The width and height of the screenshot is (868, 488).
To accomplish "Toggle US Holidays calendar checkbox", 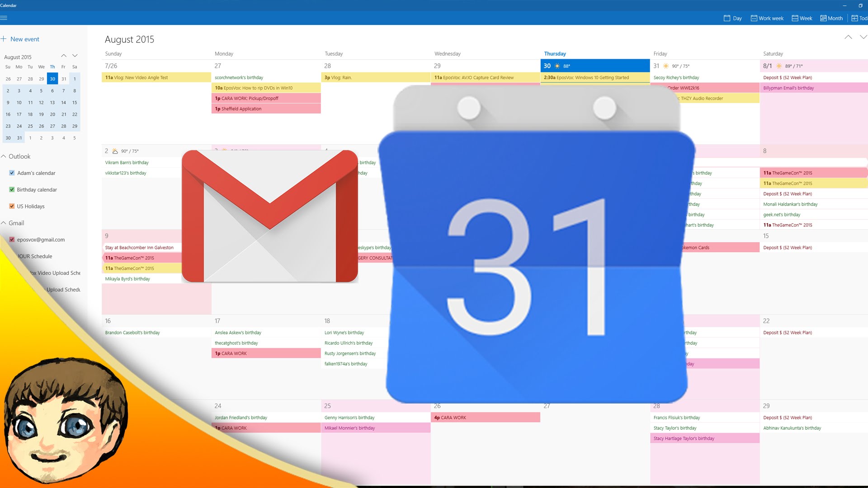I will click(13, 206).
